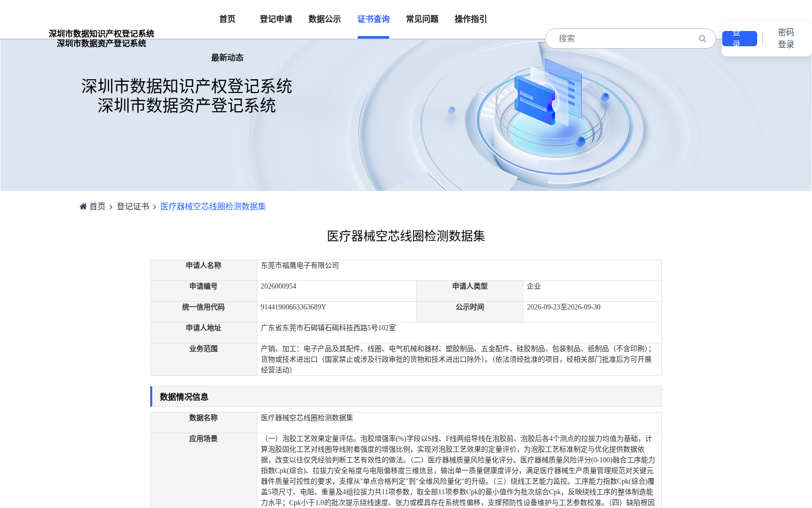The height and width of the screenshot is (508, 812).
Task: Click the 业务范围 label cell
Action: [x=204, y=359]
